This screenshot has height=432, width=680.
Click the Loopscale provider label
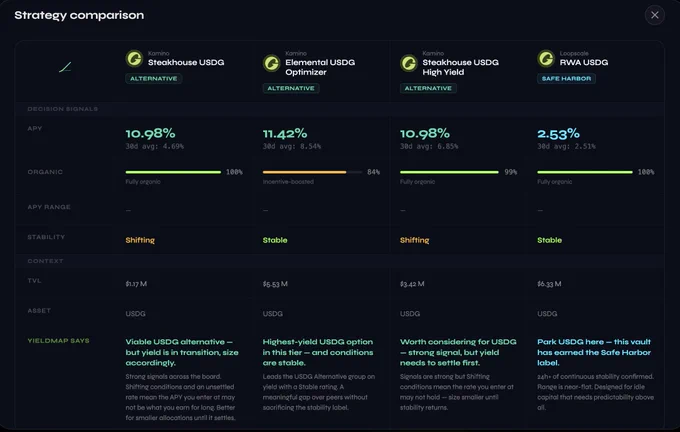coord(574,53)
